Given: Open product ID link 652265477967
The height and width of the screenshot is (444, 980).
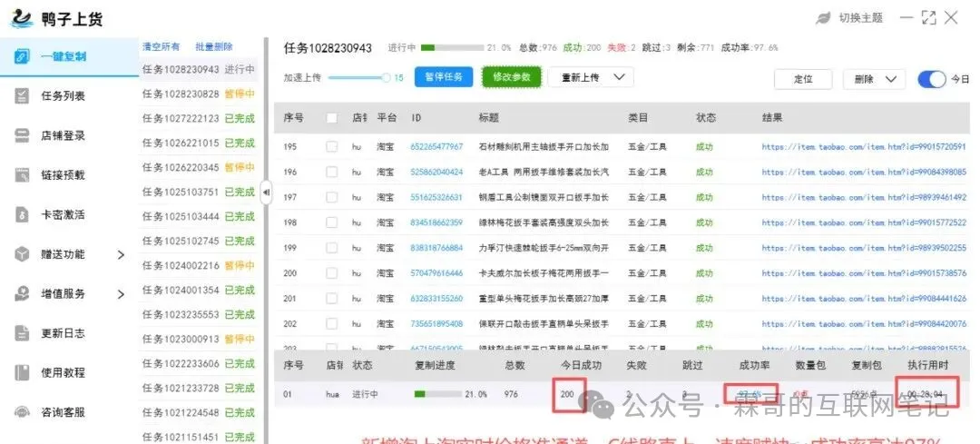Looking at the screenshot, I should (x=436, y=146).
